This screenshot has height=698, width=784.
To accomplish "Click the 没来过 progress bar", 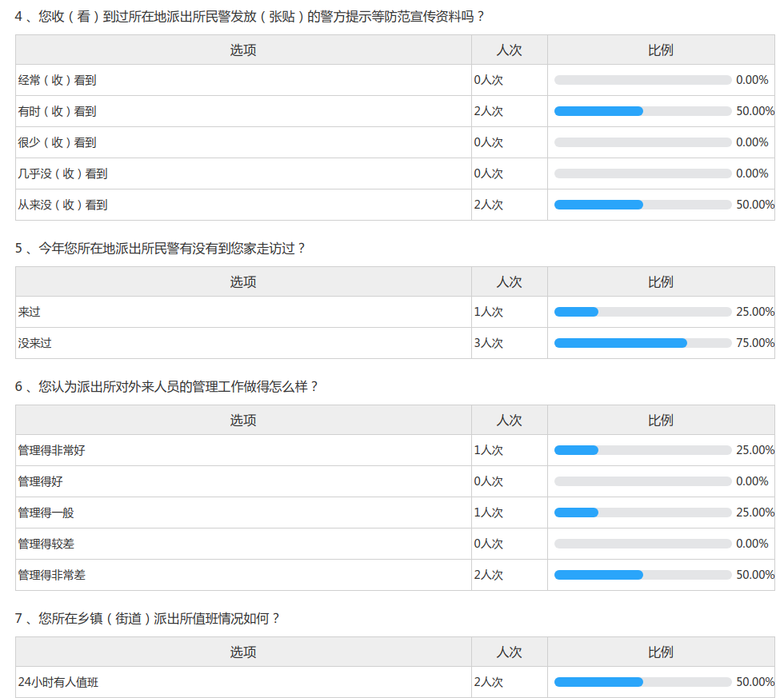I will (x=642, y=343).
